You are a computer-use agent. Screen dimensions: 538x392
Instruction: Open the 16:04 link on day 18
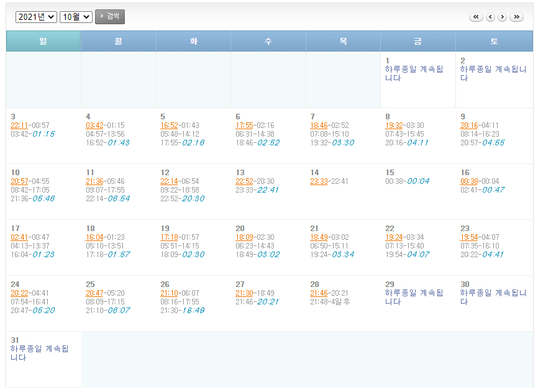(x=94, y=237)
